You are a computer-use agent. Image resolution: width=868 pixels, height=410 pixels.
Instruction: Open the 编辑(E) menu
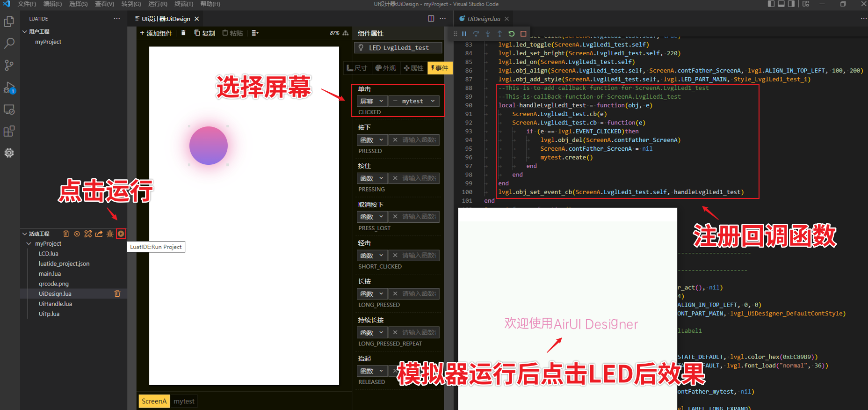click(52, 4)
